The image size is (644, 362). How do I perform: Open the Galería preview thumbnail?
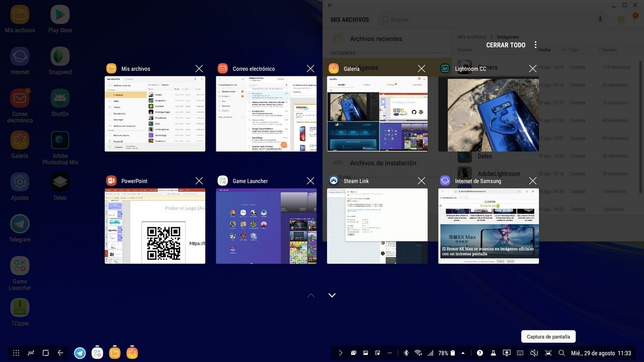tap(377, 114)
